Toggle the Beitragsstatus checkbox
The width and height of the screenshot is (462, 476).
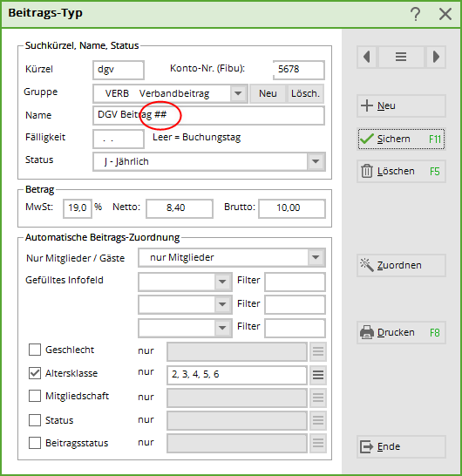pyautogui.click(x=35, y=443)
